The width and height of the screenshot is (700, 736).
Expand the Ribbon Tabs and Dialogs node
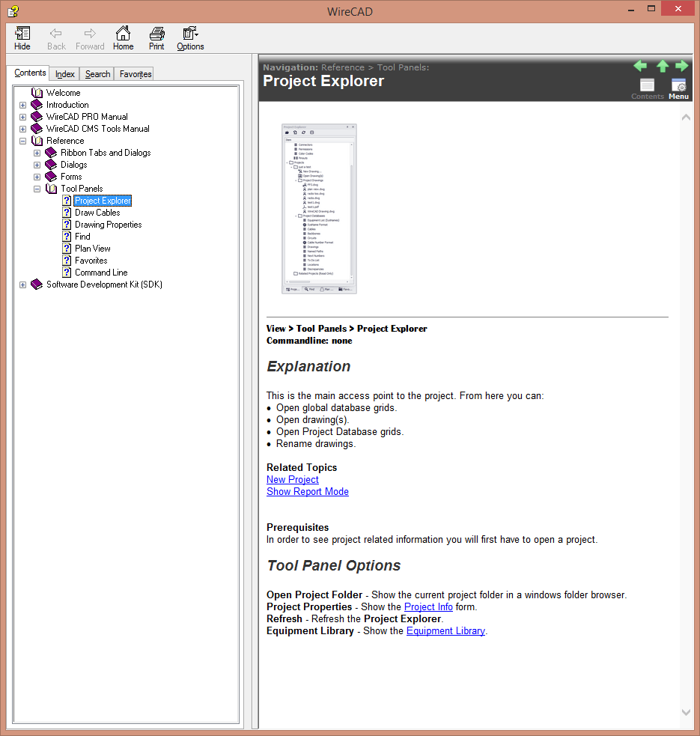pos(37,153)
